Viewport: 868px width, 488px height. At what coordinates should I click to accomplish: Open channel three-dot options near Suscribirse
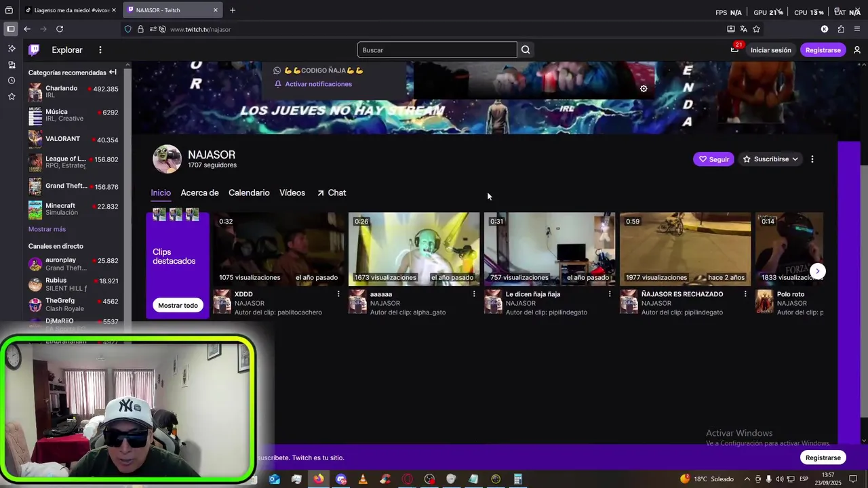point(812,159)
